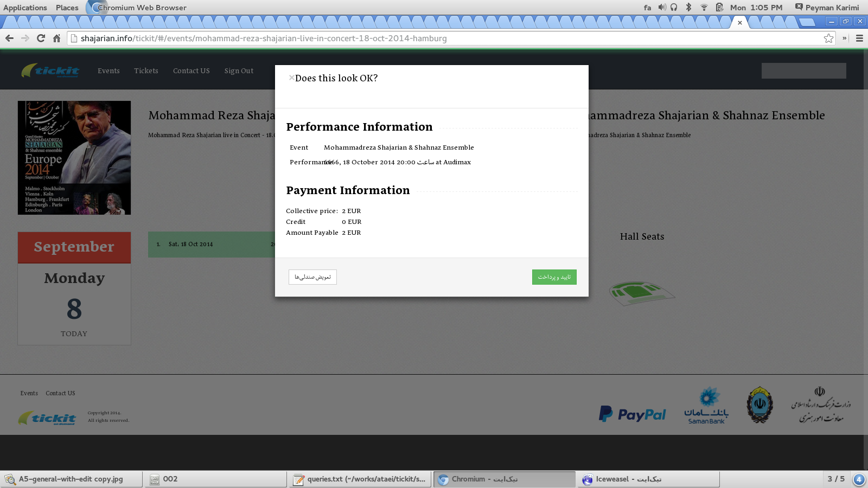This screenshot has height=488, width=868.
Task: Switch the keyboard layout indicator fa
Action: point(647,8)
